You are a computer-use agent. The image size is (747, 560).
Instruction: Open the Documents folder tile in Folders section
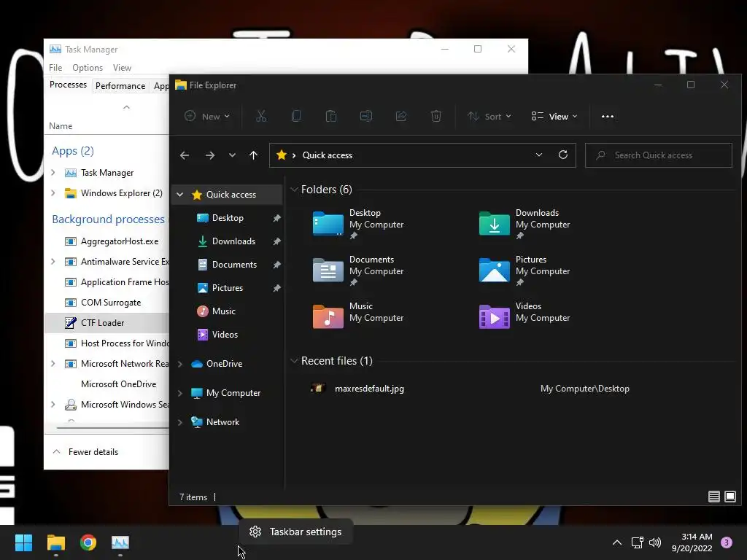click(x=358, y=270)
